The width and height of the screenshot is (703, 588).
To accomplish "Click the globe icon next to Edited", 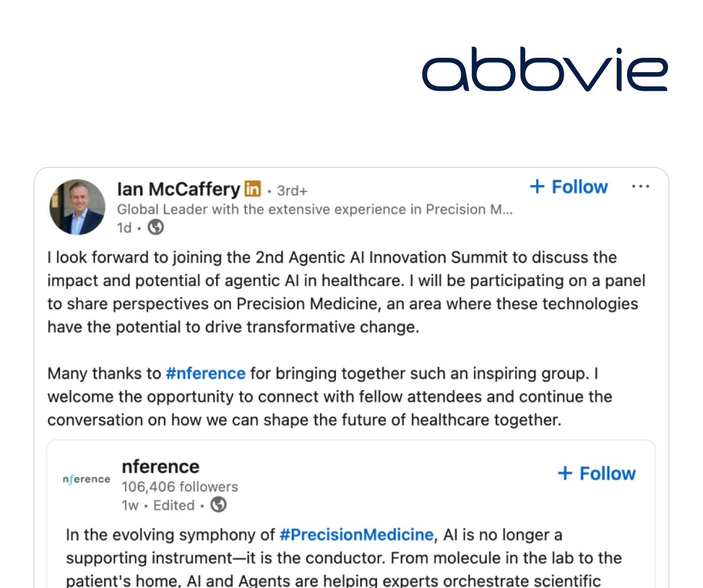I will pos(219,505).
